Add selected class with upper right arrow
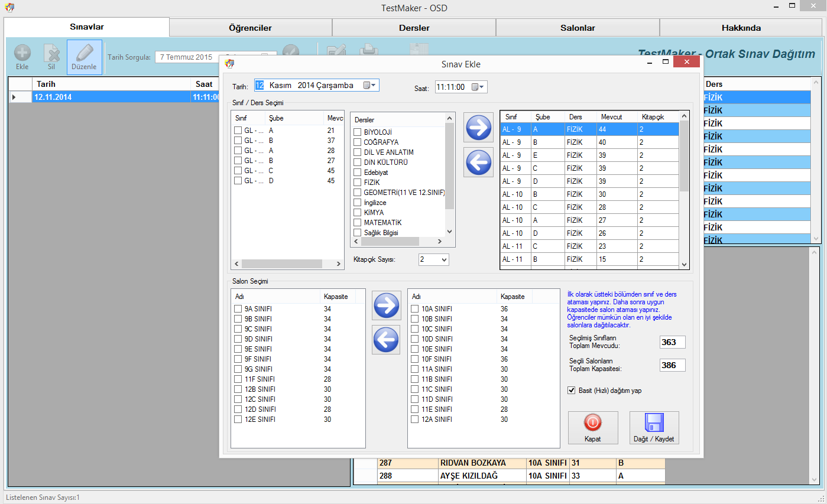827x504 pixels. point(478,127)
